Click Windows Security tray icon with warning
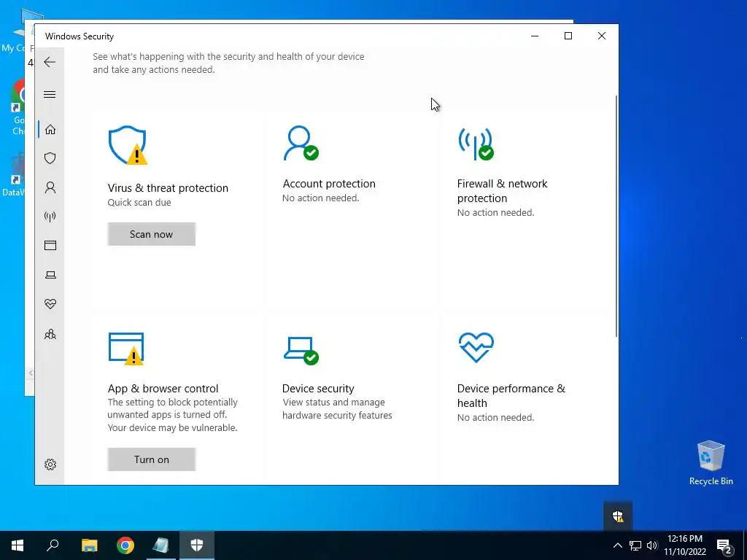The width and height of the screenshot is (747, 560). coord(618,516)
